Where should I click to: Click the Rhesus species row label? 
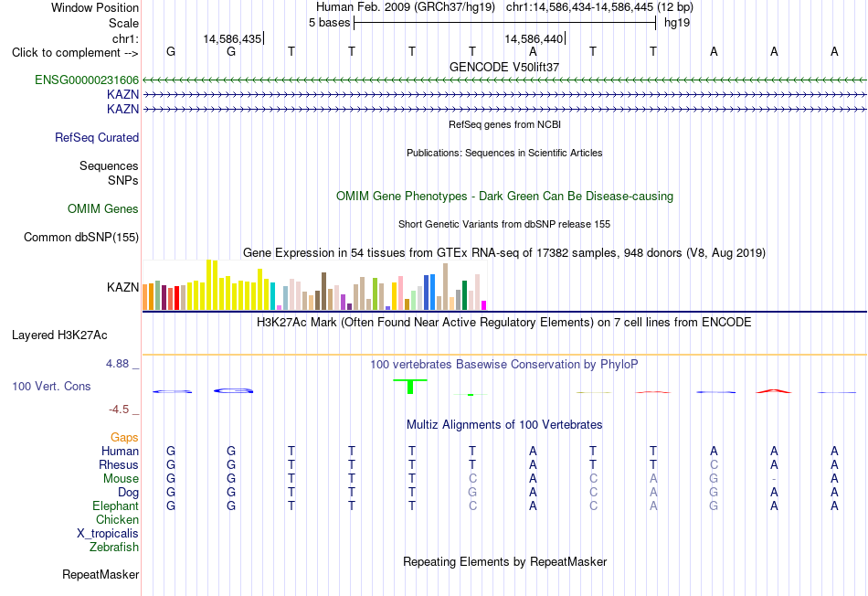click(119, 464)
